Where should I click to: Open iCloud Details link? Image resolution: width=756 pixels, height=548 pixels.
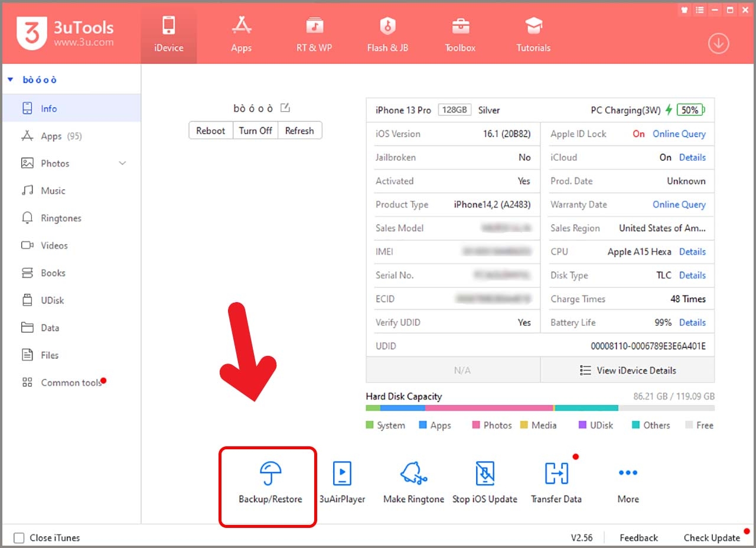[x=692, y=157]
